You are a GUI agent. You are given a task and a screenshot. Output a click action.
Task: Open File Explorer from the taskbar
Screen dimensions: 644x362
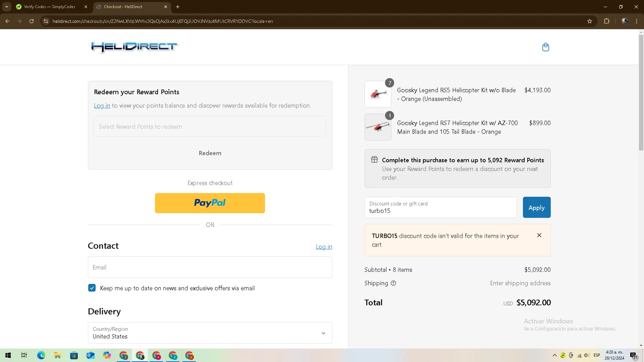point(57,356)
